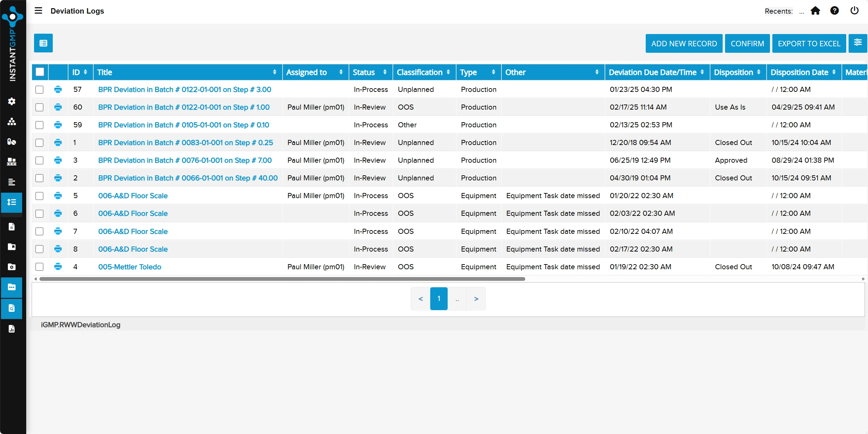Viewport: 868px width, 434px height.
Task: Click the grid view icon above the table
Action: pyautogui.click(x=43, y=43)
